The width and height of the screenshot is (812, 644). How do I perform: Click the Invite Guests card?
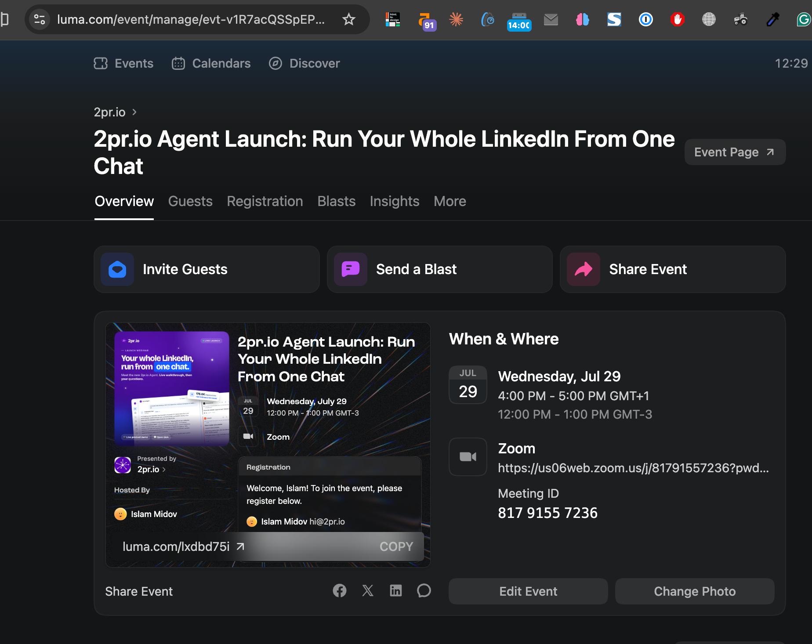pyautogui.click(x=207, y=269)
